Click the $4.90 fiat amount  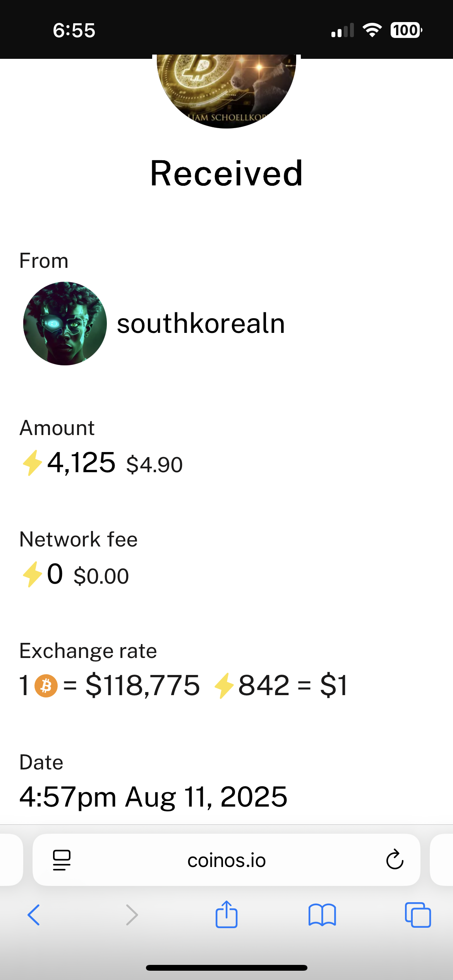[154, 464]
